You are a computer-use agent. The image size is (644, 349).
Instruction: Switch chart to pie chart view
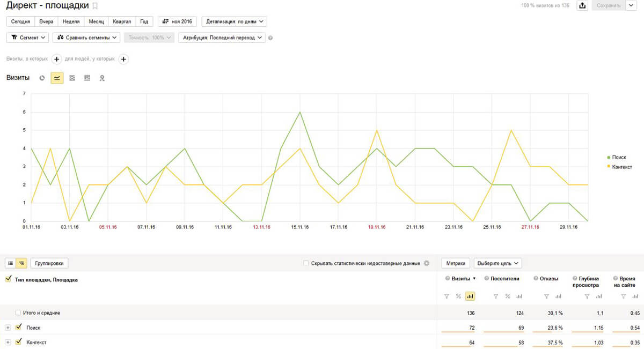(x=42, y=78)
